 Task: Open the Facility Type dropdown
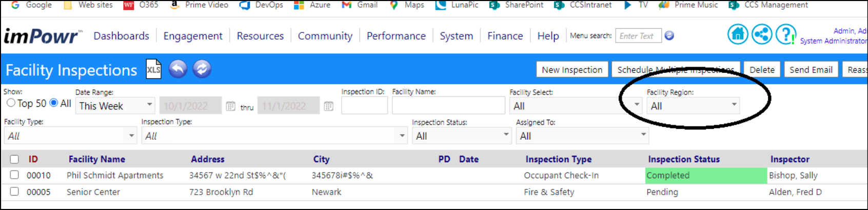[x=70, y=136]
